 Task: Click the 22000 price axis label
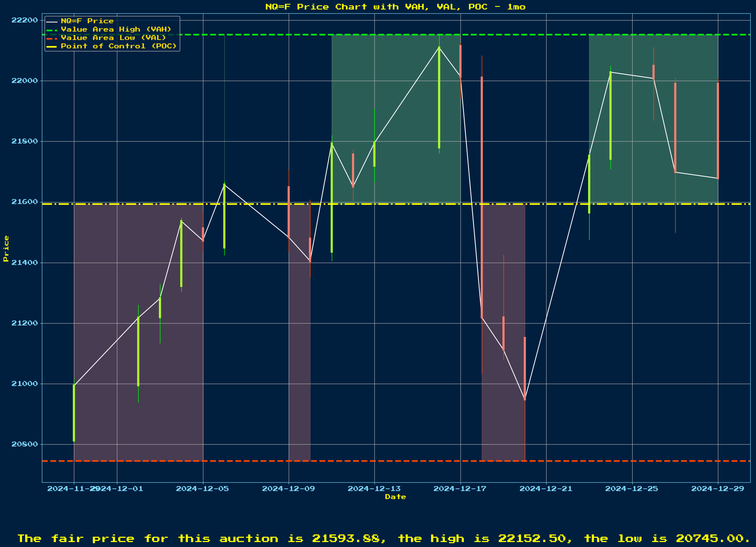click(24, 81)
